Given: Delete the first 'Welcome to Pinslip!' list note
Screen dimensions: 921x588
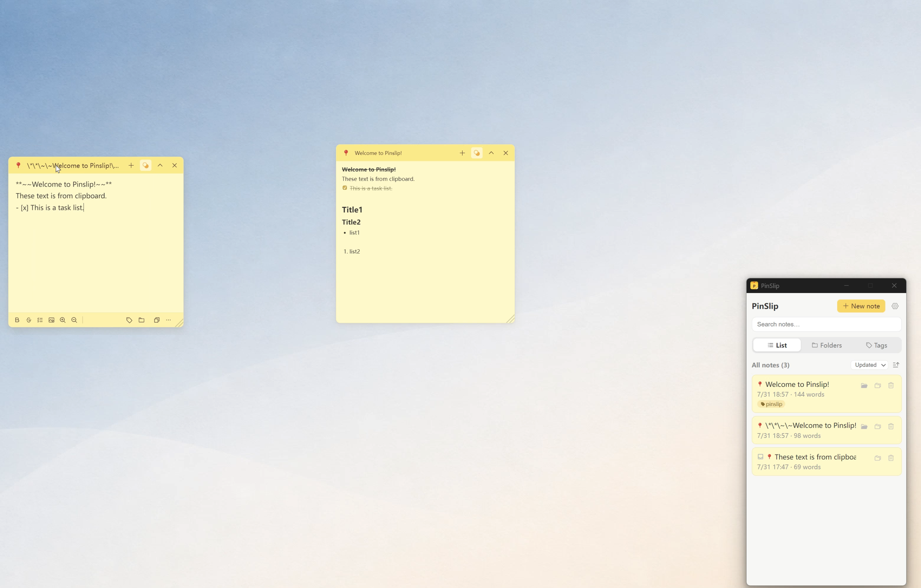Looking at the screenshot, I should (891, 385).
